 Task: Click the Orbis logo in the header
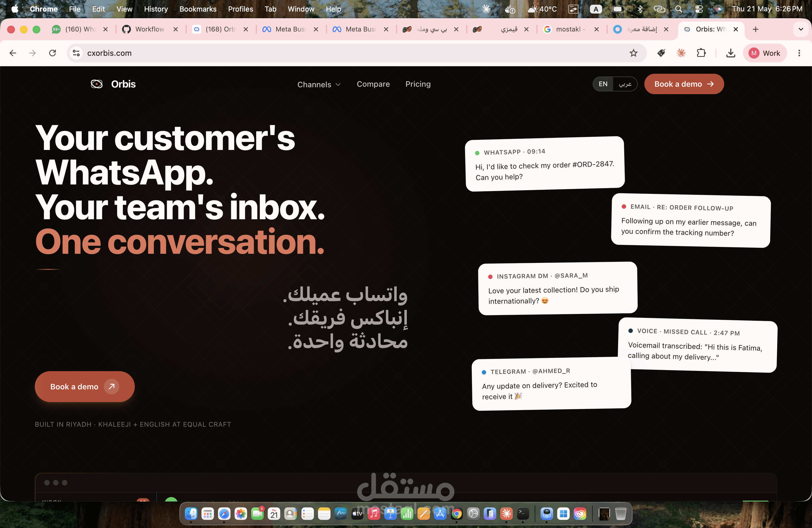[x=113, y=84]
